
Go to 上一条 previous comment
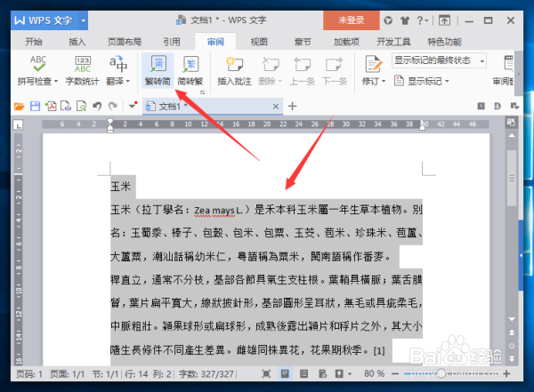point(302,71)
